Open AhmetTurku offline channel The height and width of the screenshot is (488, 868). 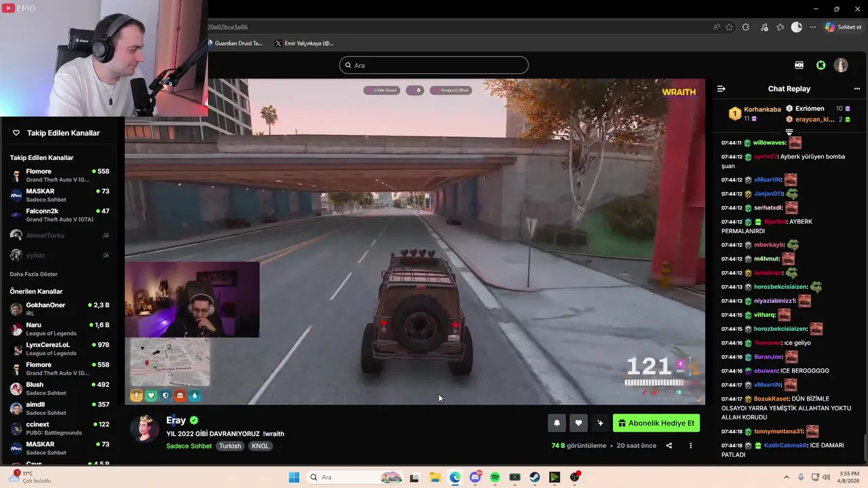pos(60,235)
